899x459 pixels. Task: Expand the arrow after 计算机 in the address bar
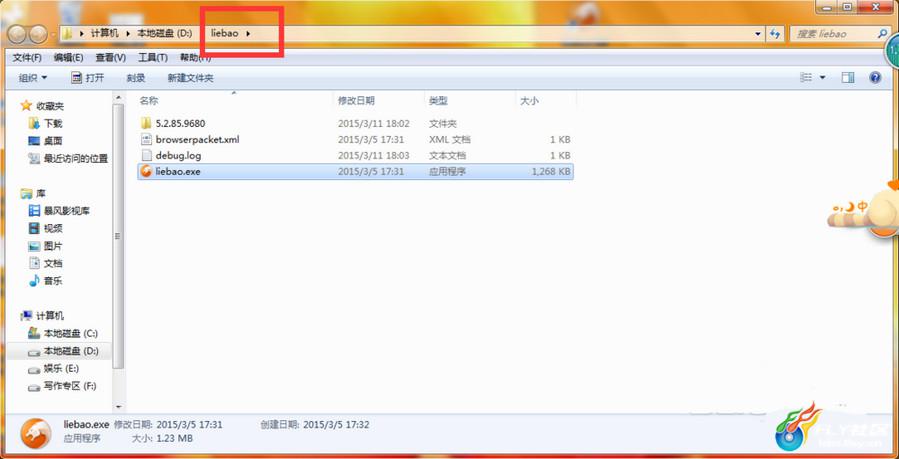(x=128, y=34)
